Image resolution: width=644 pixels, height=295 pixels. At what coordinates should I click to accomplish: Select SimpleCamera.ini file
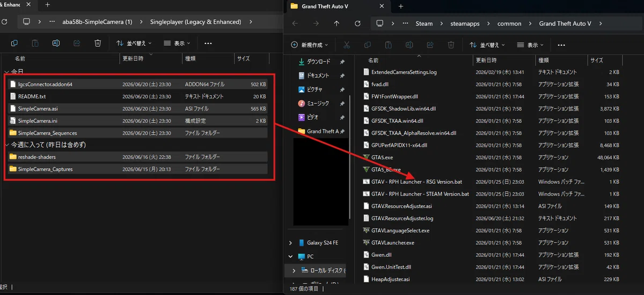(137, 121)
